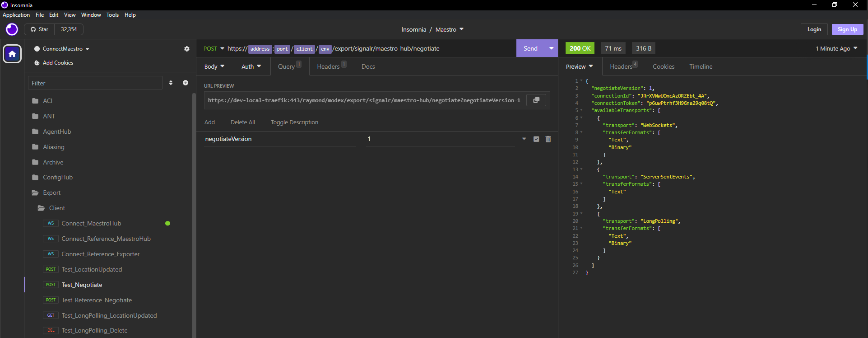
Task: Switch to the request Headers tab
Action: pyautogui.click(x=331, y=66)
